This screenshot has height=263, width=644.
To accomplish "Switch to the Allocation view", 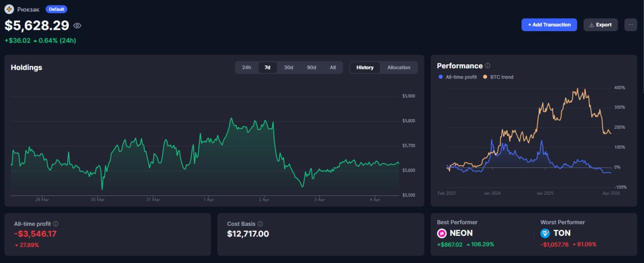I will tap(398, 67).
